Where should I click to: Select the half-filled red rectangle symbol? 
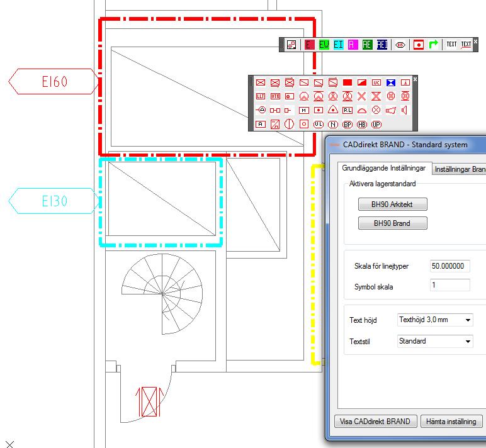pos(362,82)
